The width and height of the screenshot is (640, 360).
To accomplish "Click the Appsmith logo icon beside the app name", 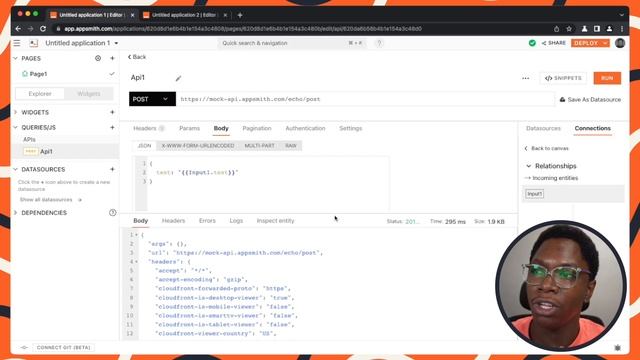I will (x=33, y=43).
